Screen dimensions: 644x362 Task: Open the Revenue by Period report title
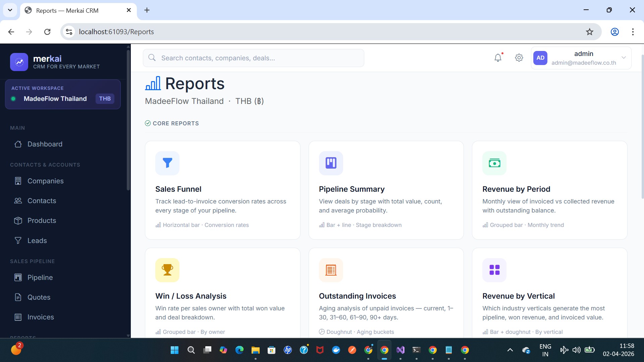coord(516,189)
